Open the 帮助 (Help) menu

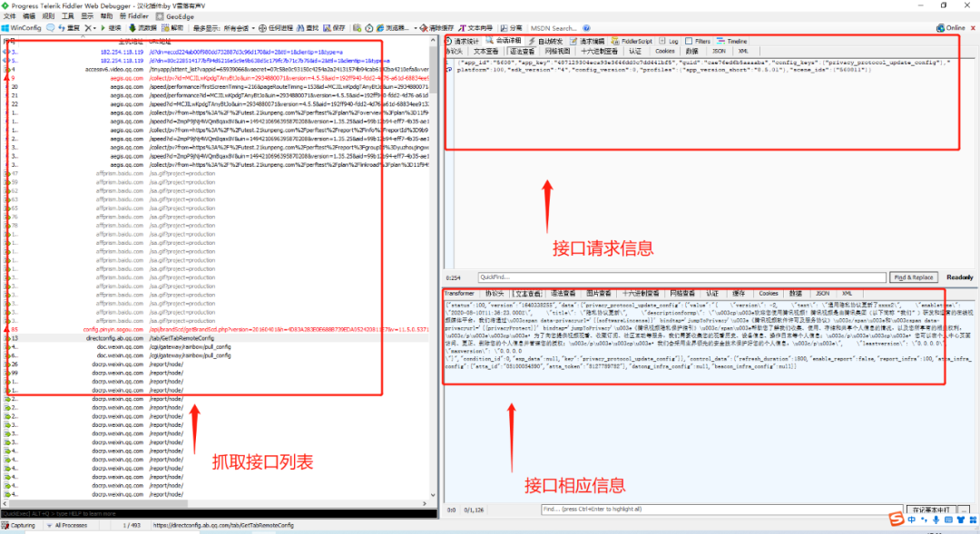[x=106, y=16]
